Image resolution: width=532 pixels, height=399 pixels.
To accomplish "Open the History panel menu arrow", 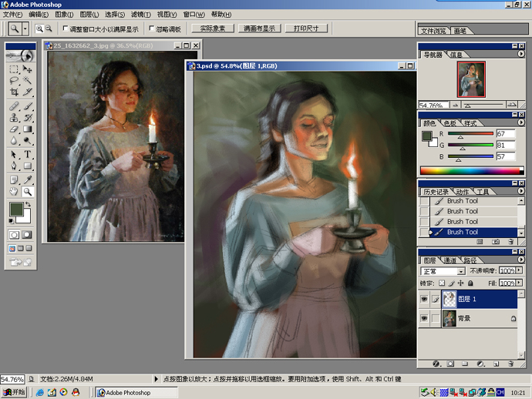I will coord(520,191).
